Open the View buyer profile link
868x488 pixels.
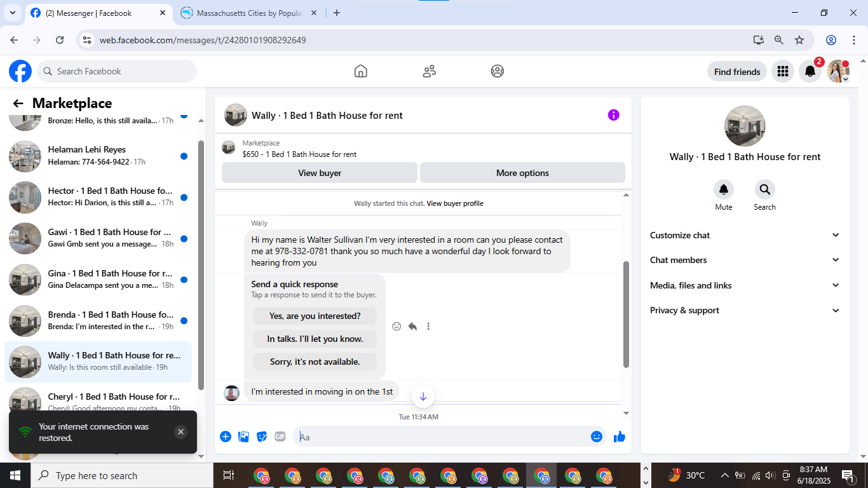tap(455, 203)
